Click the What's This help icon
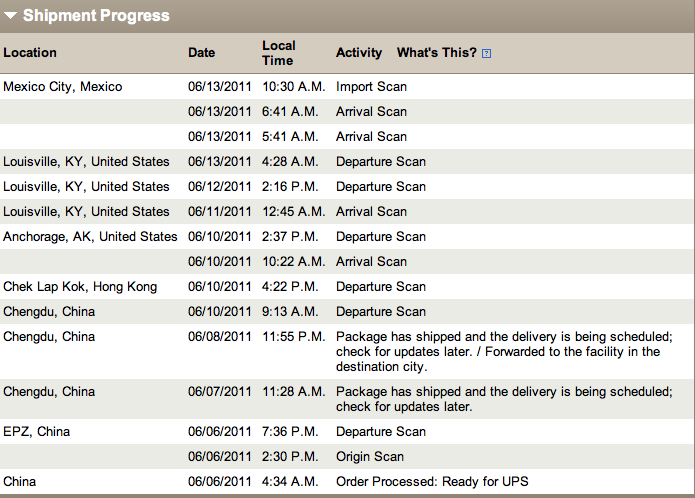 pos(486,53)
